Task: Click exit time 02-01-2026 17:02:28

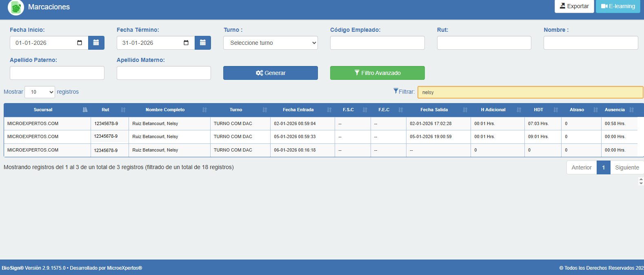Action: 431,123
